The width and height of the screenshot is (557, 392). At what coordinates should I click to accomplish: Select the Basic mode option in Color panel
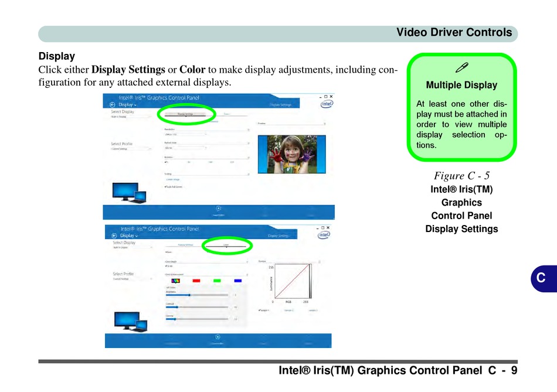169,252
